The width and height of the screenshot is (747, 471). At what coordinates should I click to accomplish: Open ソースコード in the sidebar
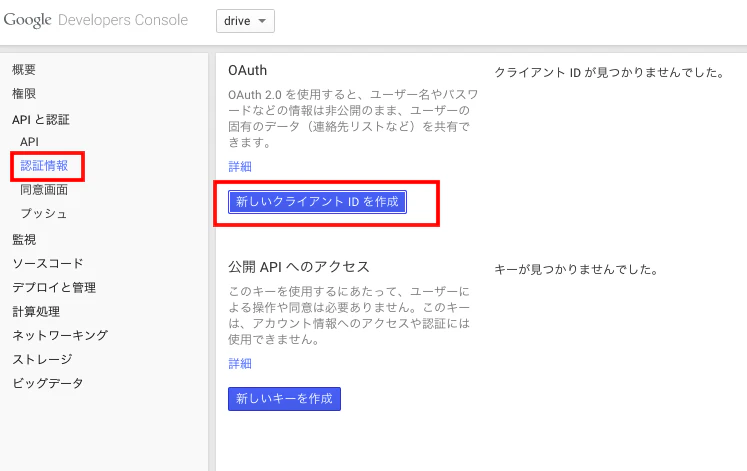click(48, 263)
